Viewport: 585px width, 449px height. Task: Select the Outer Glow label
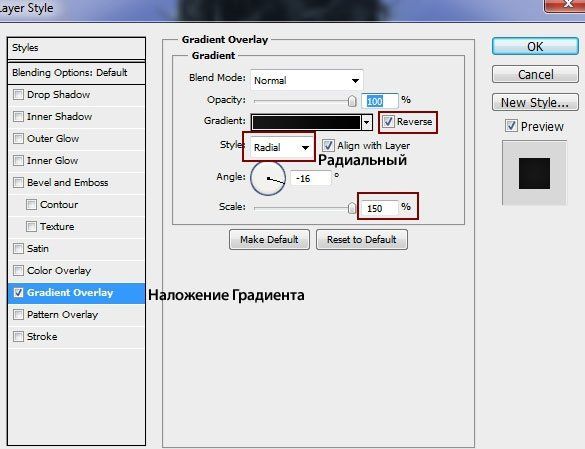[53, 138]
